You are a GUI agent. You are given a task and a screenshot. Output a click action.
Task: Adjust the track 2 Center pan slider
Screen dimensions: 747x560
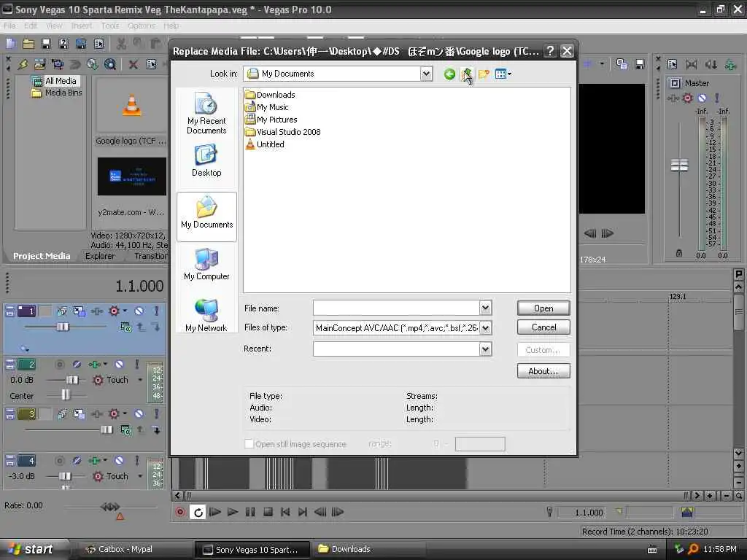pyautogui.click(x=65, y=394)
